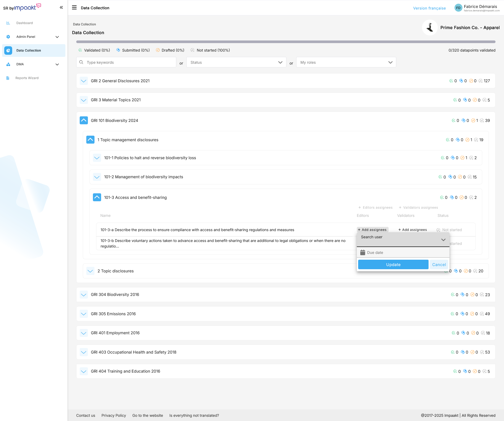Collapse the 1 Topic management disclosures group
The height and width of the screenshot is (421, 504).
click(x=90, y=140)
